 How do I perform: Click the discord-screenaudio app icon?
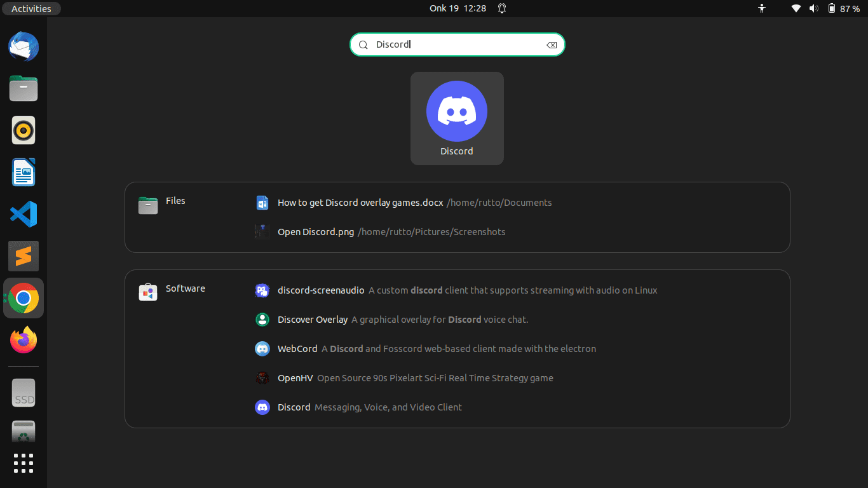[262, 290]
